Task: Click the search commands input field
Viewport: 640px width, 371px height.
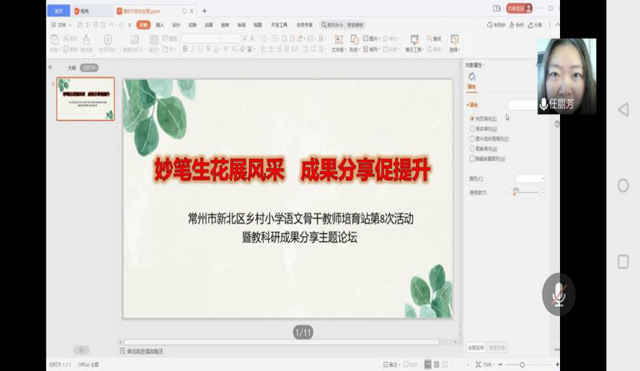Action: (x=343, y=25)
